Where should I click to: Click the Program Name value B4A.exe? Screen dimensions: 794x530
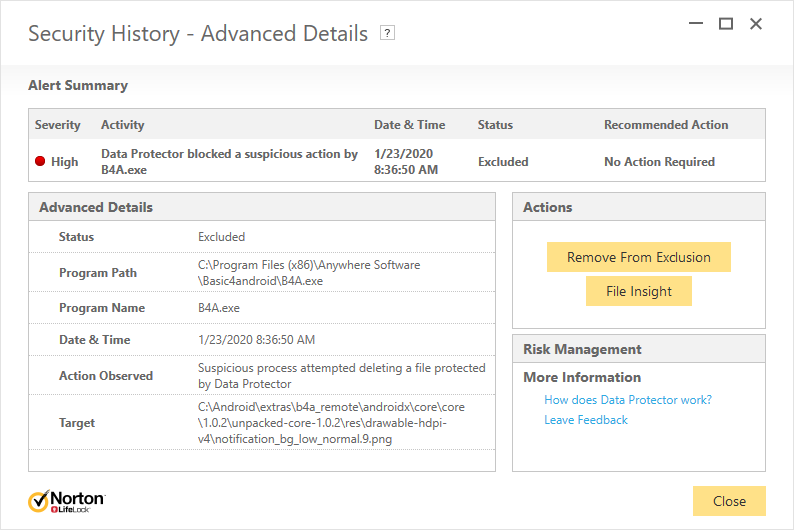click(219, 308)
